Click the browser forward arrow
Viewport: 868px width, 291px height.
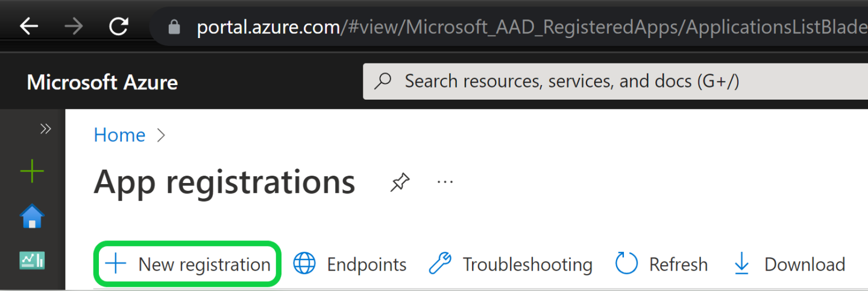(74, 27)
